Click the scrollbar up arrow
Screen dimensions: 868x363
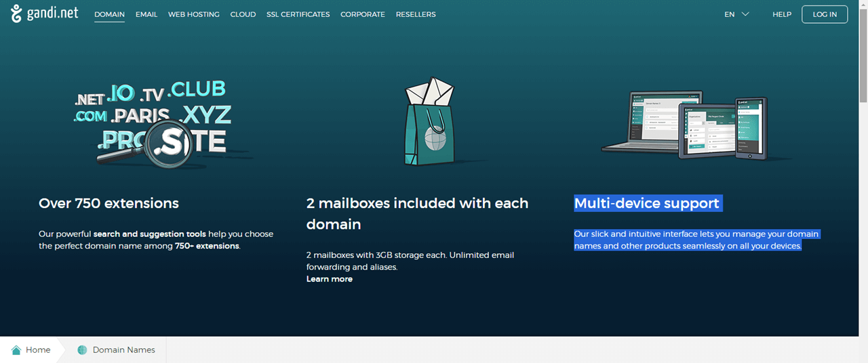coord(863,4)
